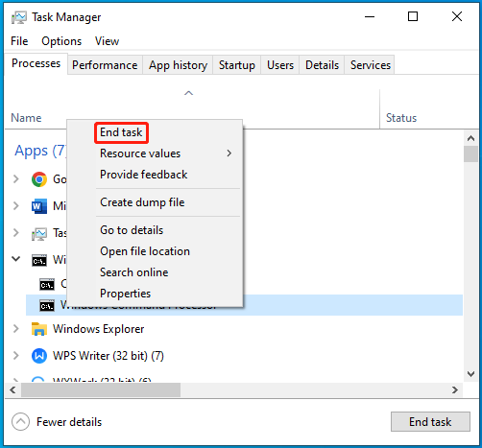Screen dimensions: 482x448
Task: Click the Windows Explorer folder icon
Action: click(x=39, y=329)
